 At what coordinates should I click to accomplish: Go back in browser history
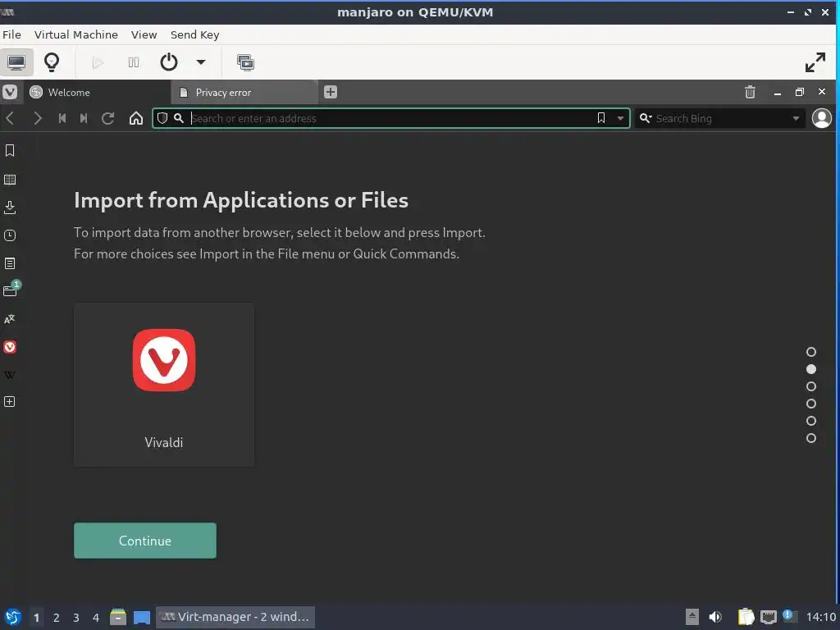pos(10,118)
